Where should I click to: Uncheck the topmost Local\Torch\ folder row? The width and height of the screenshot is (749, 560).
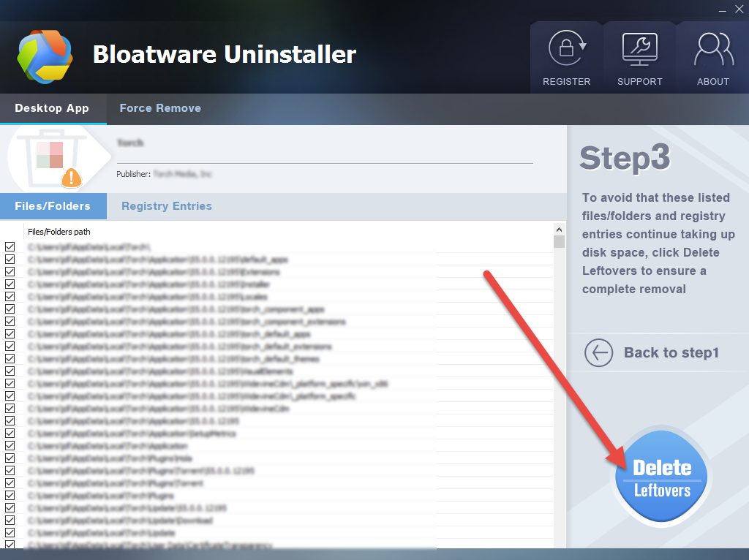(10, 247)
